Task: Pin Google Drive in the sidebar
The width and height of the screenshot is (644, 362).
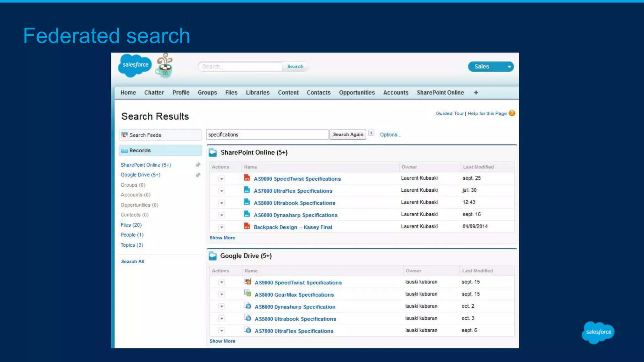Action: pyautogui.click(x=198, y=175)
